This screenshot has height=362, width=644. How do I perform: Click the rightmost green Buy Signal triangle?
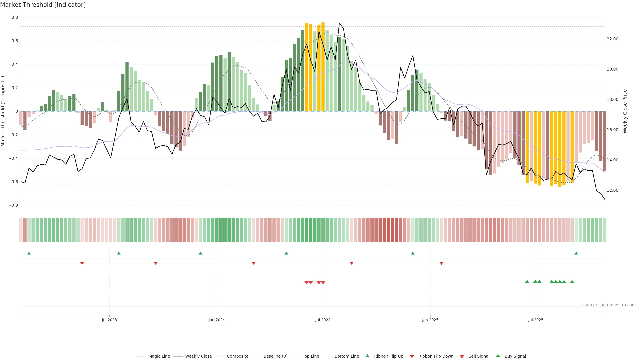(x=572, y=282)
